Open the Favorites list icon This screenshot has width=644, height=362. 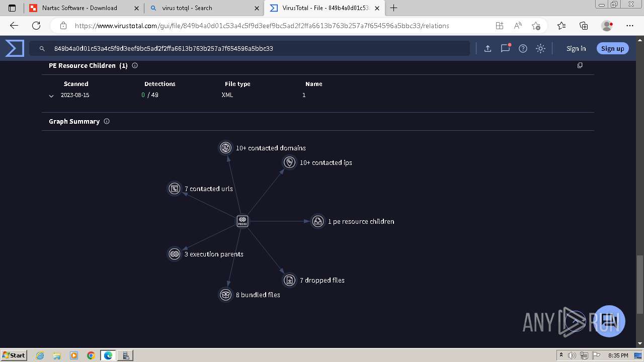[561, 26]
